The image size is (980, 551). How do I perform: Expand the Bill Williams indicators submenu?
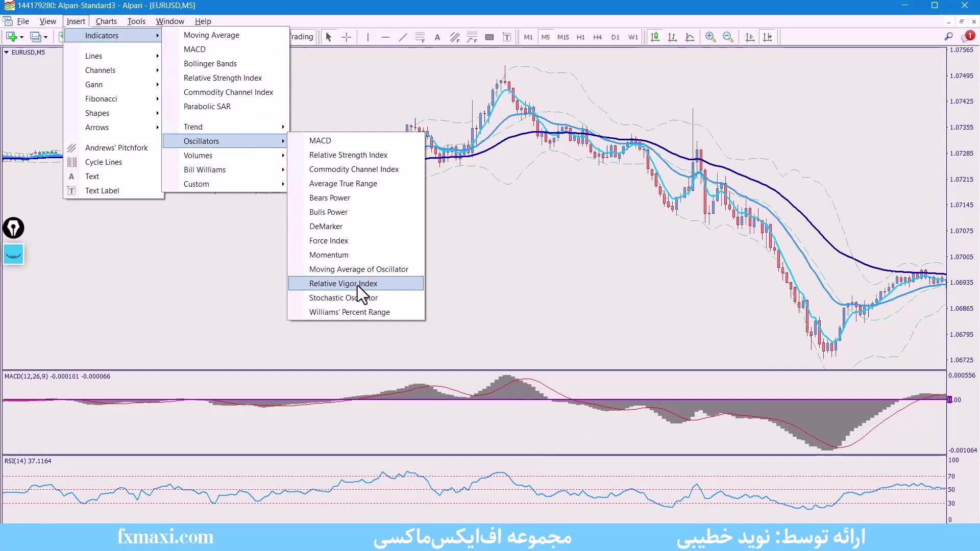[205, 169]
